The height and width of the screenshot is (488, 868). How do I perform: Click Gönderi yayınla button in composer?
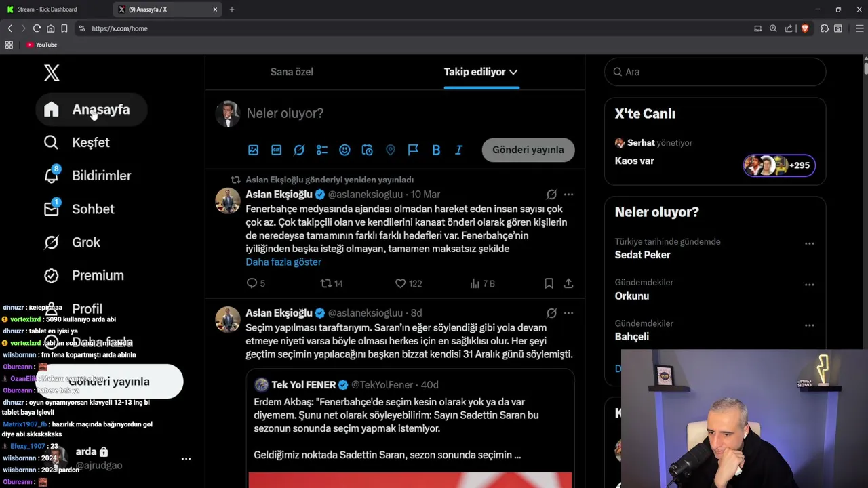click(x=528, y=150)
